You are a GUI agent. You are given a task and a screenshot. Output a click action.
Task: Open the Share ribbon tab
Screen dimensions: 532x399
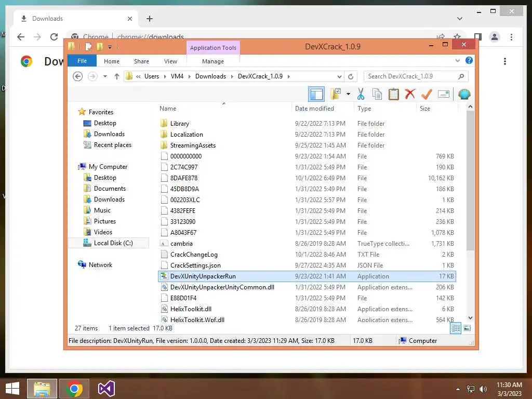[x=141, y=61]
